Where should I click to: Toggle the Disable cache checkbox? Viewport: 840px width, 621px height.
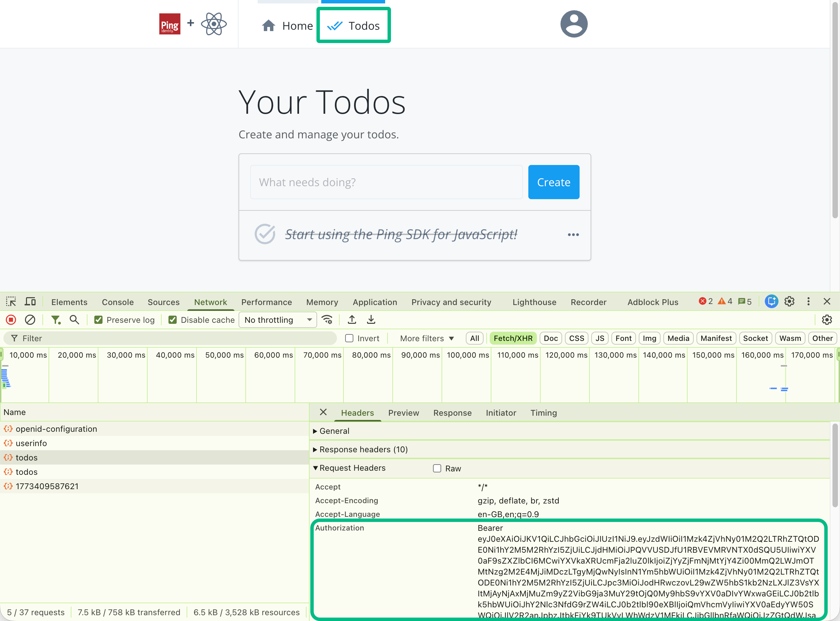173,320
